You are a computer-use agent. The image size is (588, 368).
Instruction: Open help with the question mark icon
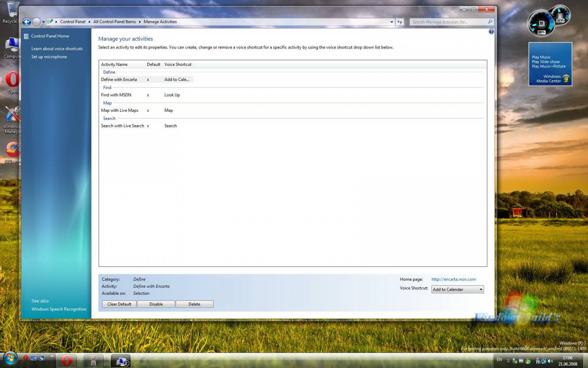pos(491,32)
